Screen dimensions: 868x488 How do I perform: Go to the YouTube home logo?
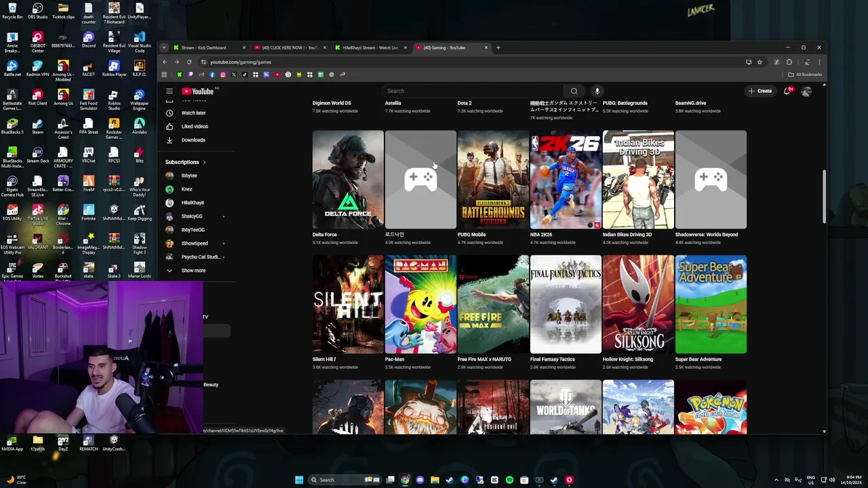[x=197, y=91]
